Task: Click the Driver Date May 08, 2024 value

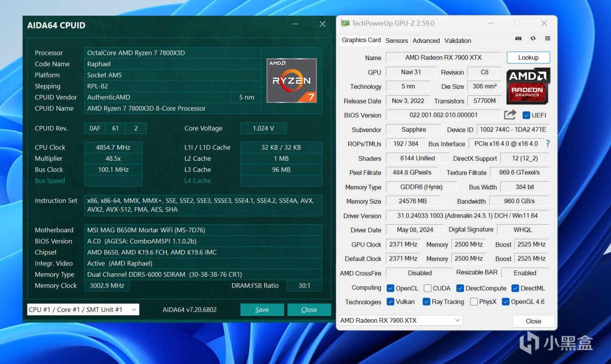Action: [415, 229]
